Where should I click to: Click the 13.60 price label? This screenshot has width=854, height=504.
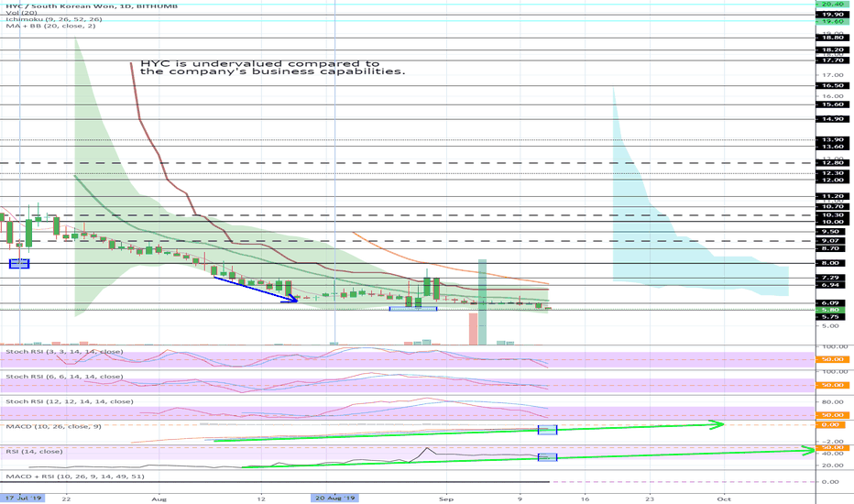(832, 147)
